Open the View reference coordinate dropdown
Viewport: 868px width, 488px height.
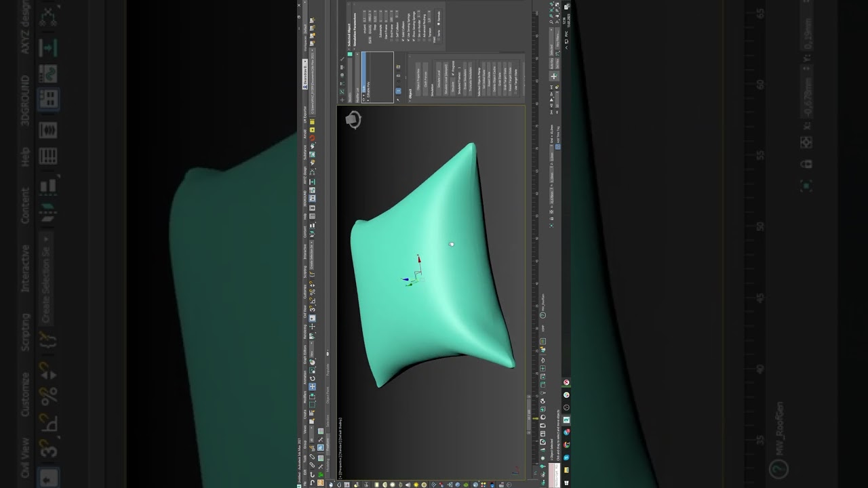(x=311, y=348)
